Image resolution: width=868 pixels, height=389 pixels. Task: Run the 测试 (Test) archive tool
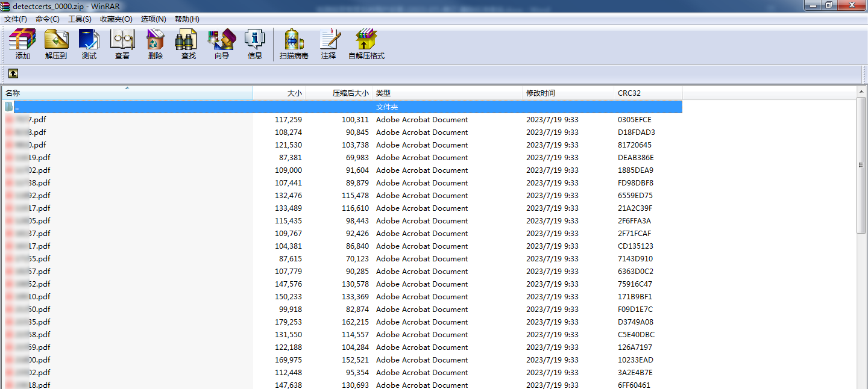(x=89, y=44)
